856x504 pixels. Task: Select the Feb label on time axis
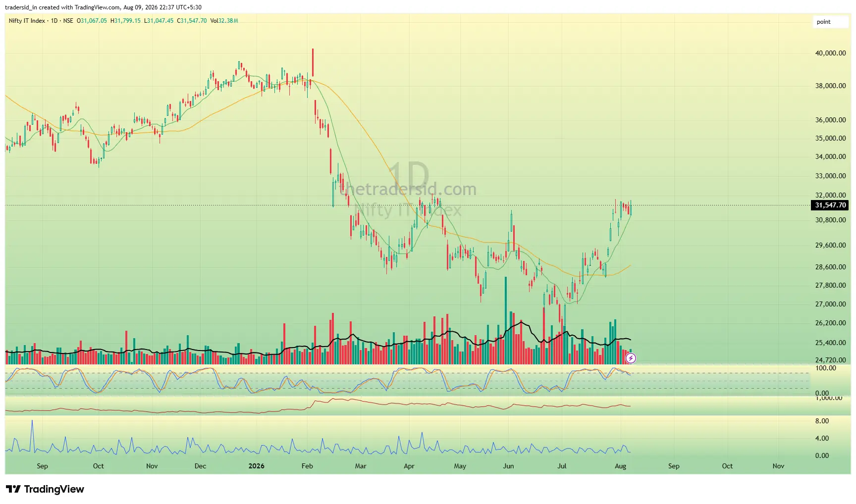307,466
